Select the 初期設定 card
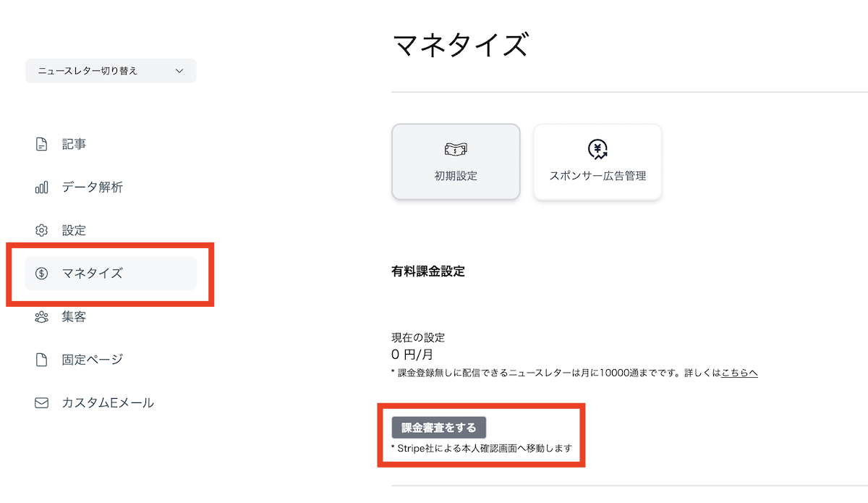This screenshot has width=868, height=503. tap(455, 161)
